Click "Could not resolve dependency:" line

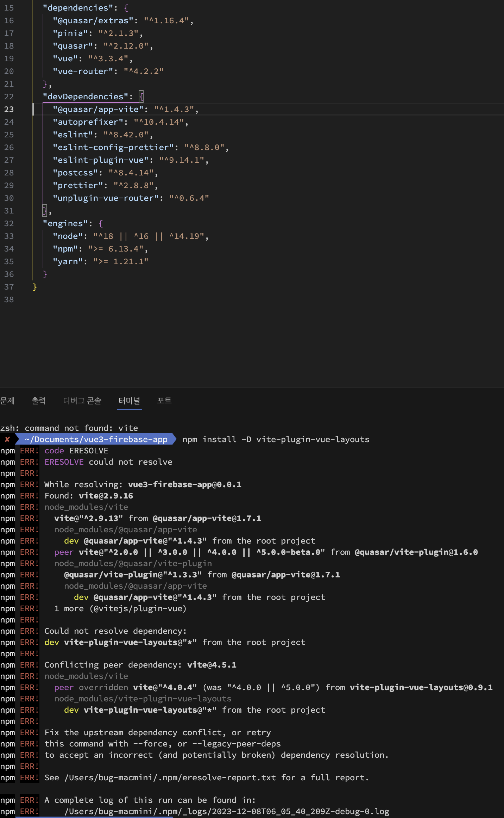point(115,631)
